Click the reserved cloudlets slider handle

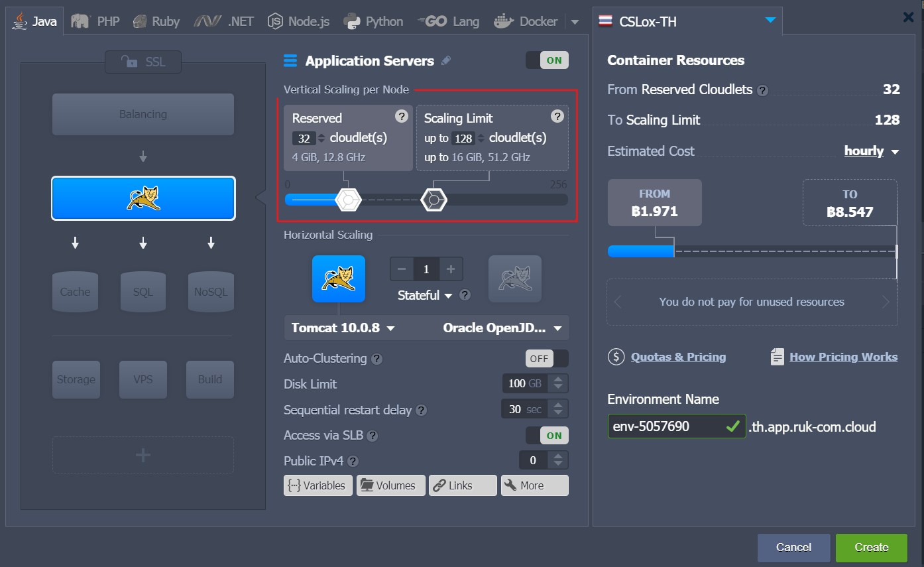347,199
